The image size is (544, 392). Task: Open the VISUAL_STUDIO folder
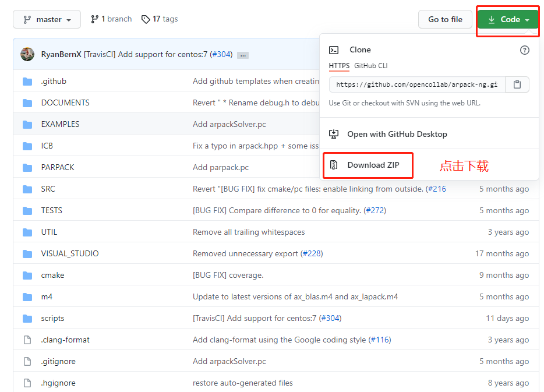tap(70, 253)
